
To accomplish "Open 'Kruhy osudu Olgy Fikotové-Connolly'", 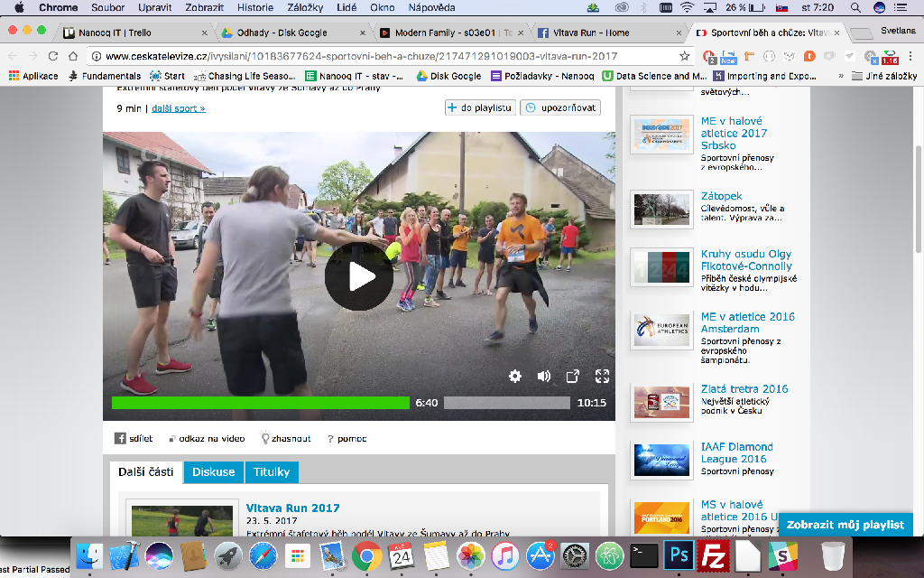I will (746, 259).
